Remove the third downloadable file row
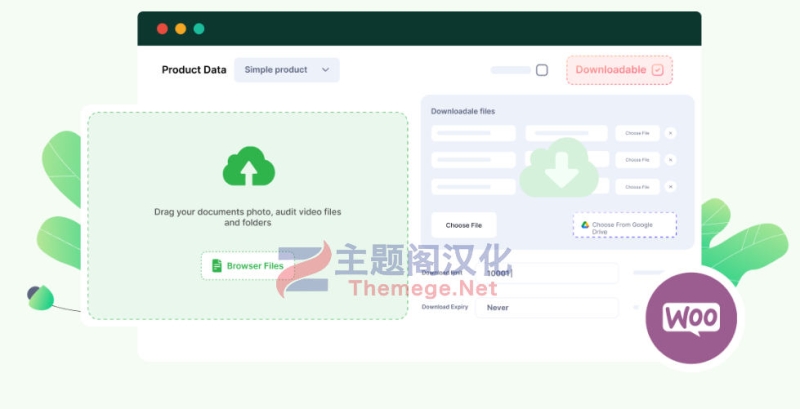The width and height of the screenshot is (800, 409). coord(670,187)
